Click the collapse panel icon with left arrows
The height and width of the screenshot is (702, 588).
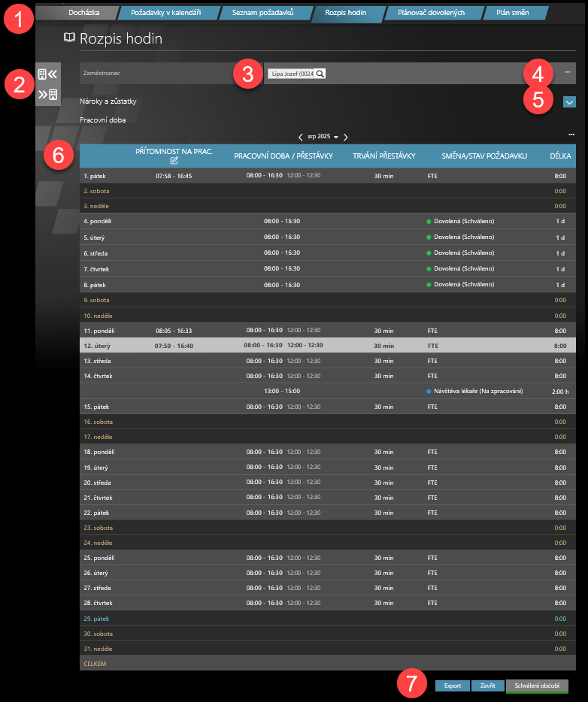[x=47, y=74]
